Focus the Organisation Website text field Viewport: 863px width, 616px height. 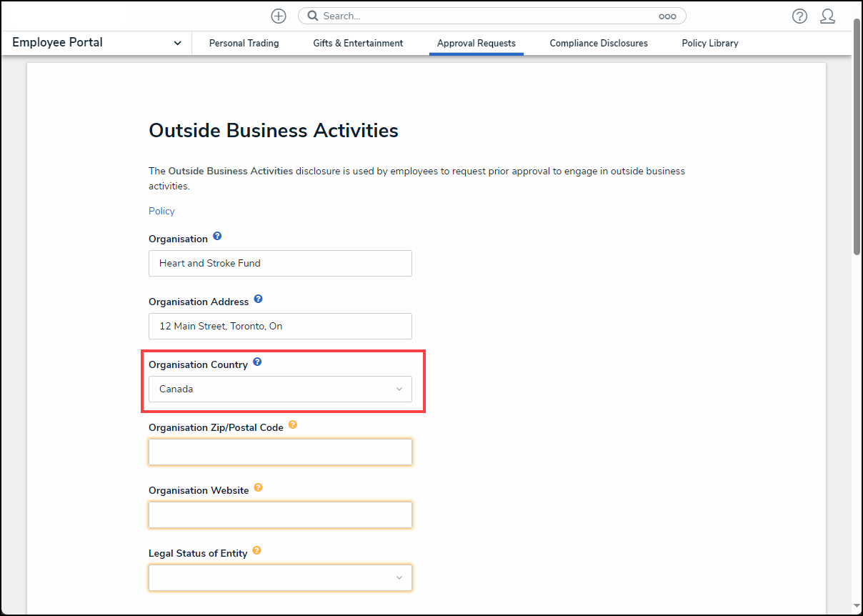[x=280, y=515]
